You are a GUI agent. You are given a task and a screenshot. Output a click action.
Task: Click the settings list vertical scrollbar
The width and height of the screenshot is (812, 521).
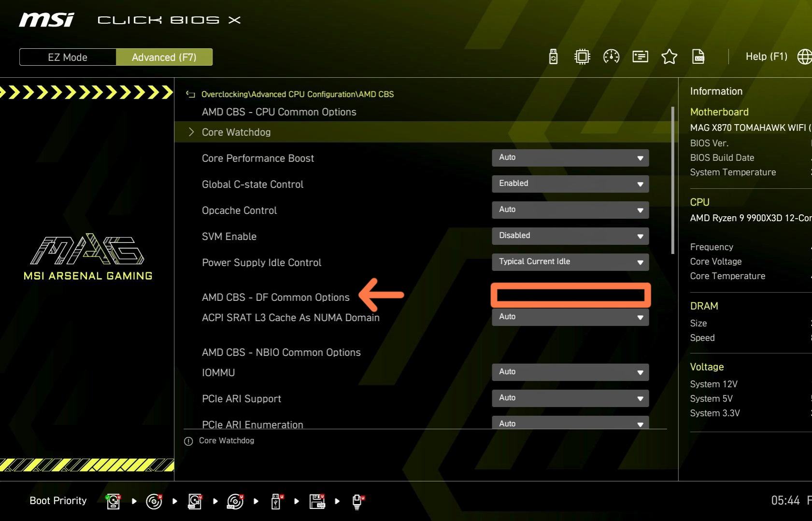pos(672,180)
